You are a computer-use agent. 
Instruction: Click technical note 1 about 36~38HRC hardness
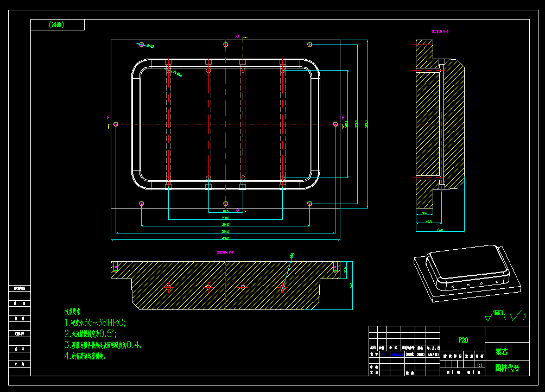tap(95, 323)
